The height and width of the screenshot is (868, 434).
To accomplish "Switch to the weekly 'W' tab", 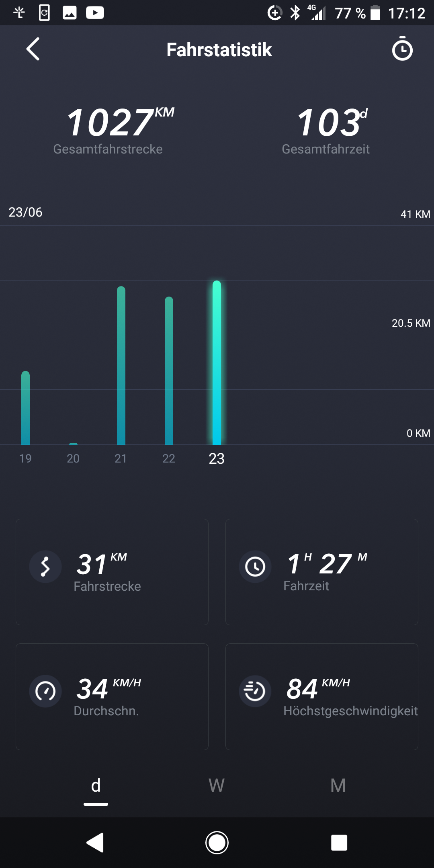I will click(217, 786).
